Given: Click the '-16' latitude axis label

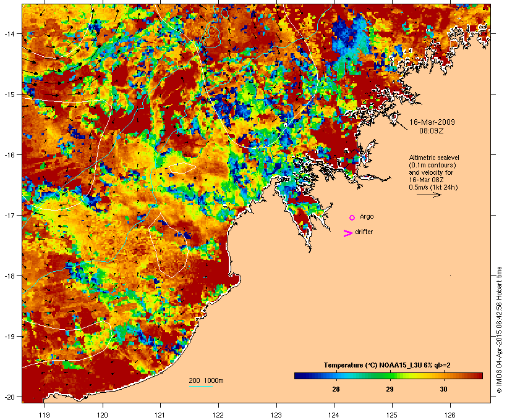Looking at the screenshot, I should pyautogui.click(x=9, y=155).
